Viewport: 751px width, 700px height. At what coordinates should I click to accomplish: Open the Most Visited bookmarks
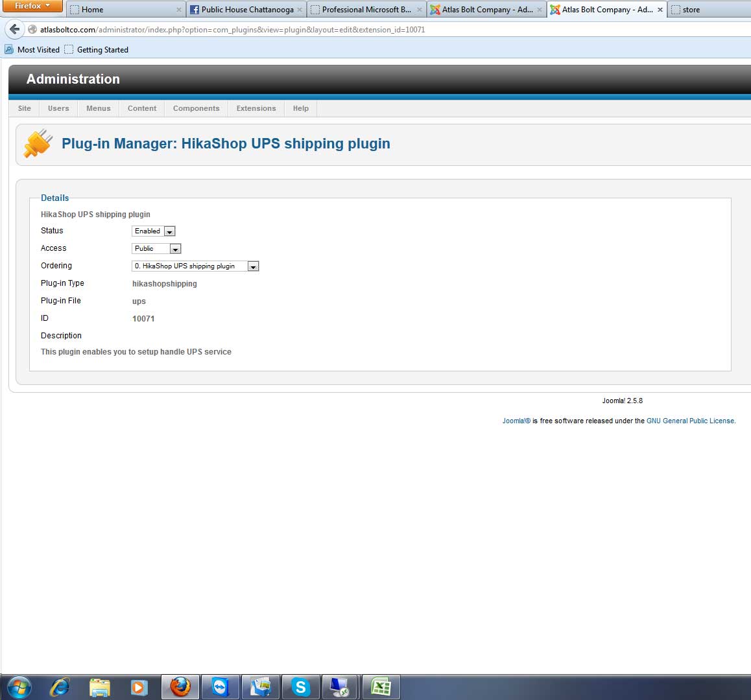[x=32, y=50]
